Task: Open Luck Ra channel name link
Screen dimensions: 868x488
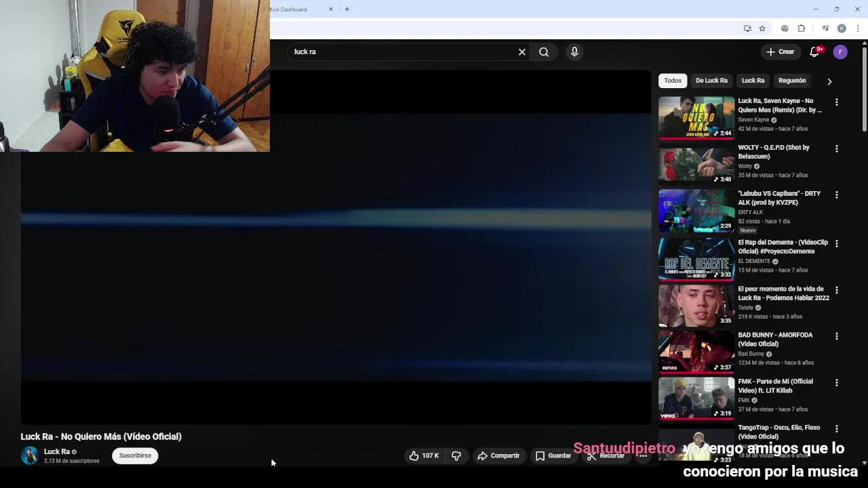Action: [x=57, y=451]
